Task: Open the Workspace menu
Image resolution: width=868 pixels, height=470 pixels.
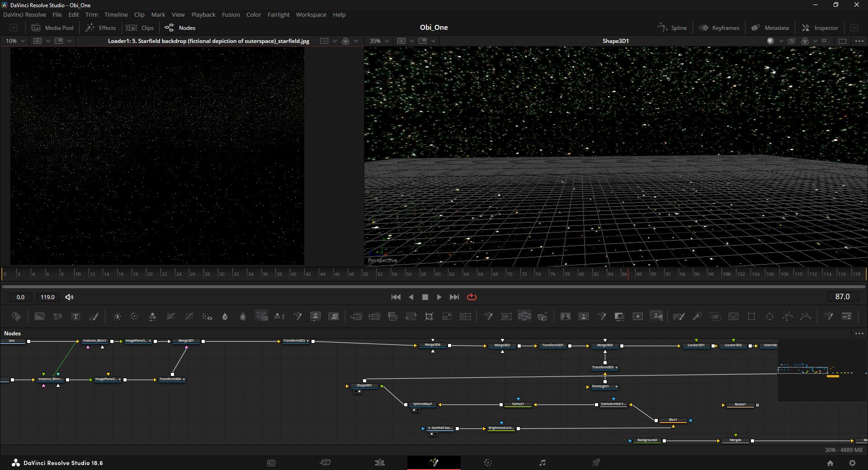Action: click(311, 14)
